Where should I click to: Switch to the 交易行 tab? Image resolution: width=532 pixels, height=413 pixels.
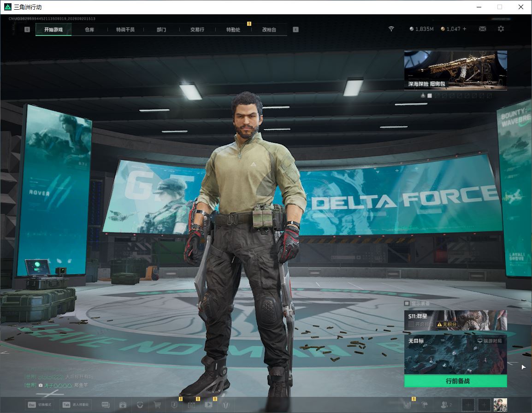pyautogui.click(x=197, y=29)
